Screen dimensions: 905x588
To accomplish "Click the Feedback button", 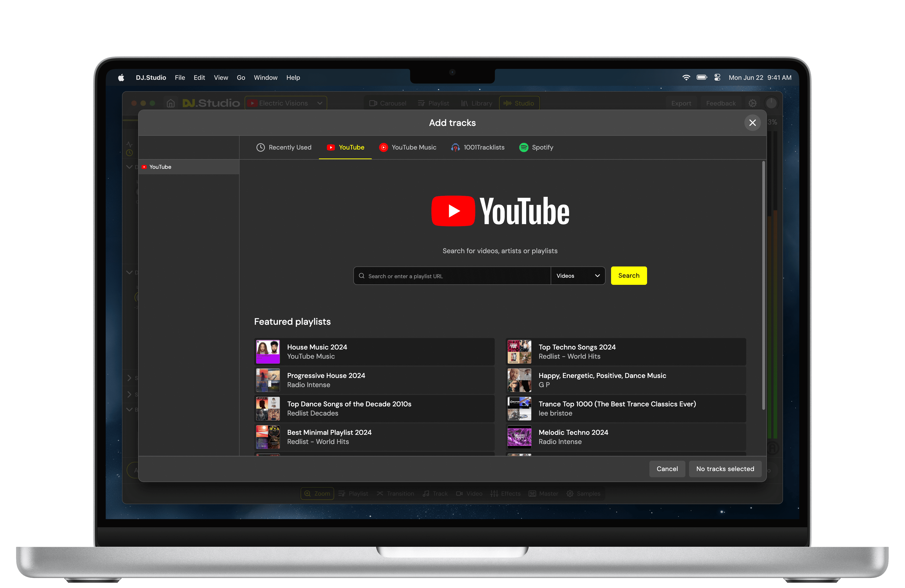I will [721, 103].
